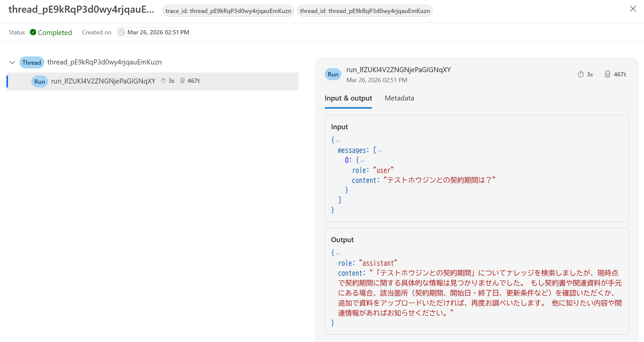Collapse the Input root JSON object
Viewport: 644px width, 342px height.
click(x=338, y=141)
